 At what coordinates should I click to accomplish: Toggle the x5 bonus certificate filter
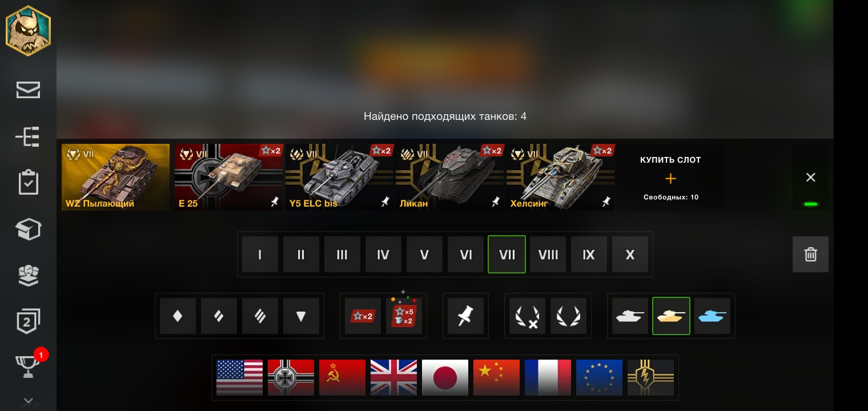404,316
